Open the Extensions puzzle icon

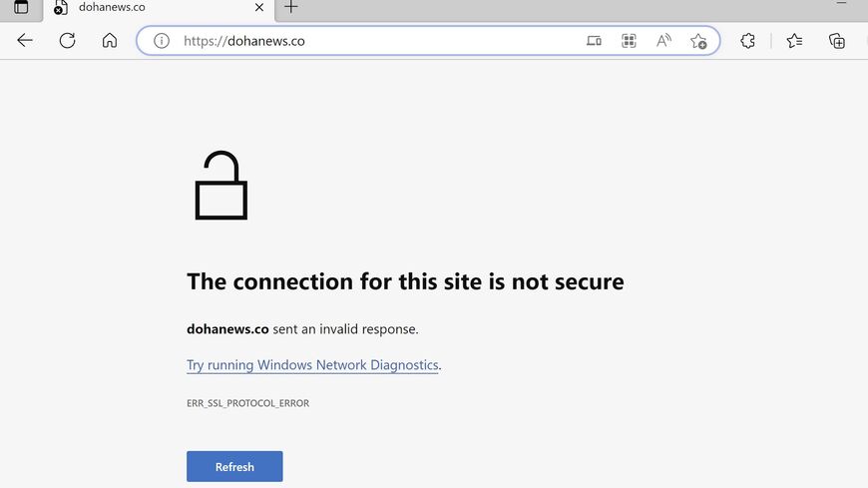747,41
